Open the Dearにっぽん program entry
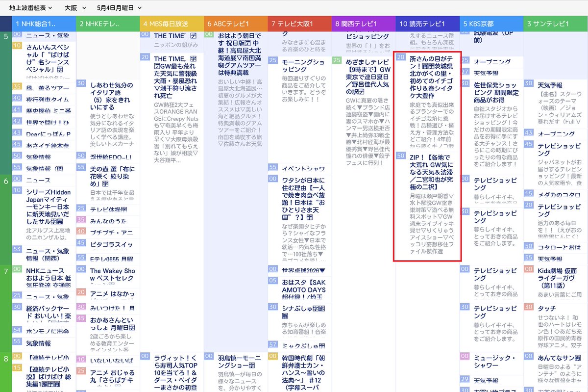Viewport: 588px width, 392px height. (x=49, y=133)
